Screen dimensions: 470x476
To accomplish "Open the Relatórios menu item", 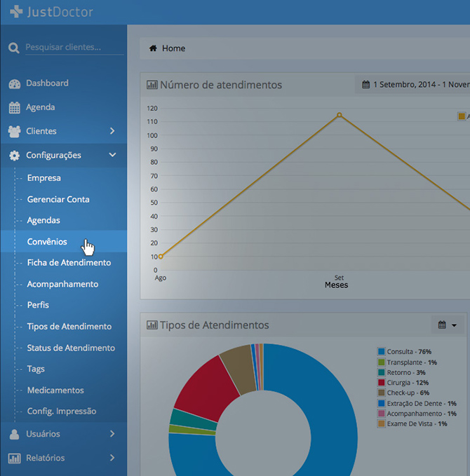I will coord(46,458).
